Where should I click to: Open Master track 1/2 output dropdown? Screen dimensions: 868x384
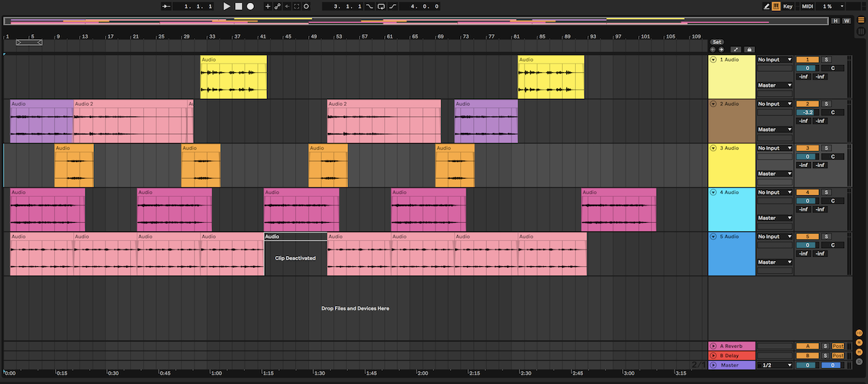(775, 365)
